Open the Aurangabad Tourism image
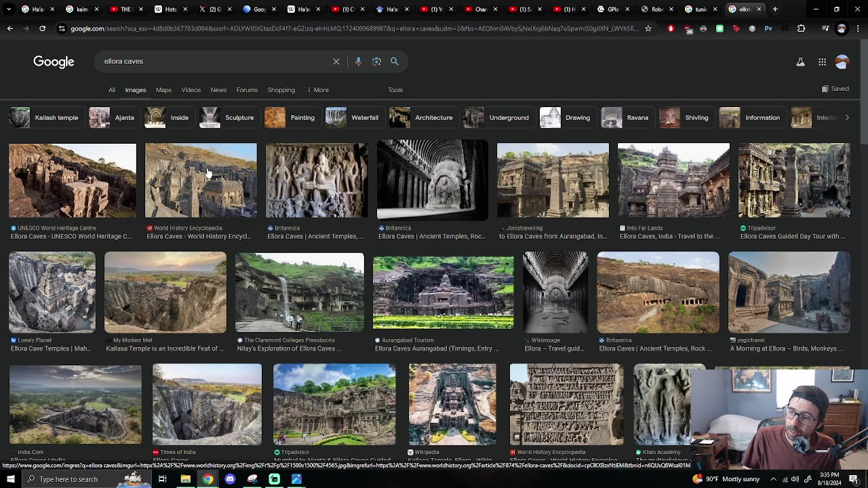 pyautogui.click(x=443, y=292)
